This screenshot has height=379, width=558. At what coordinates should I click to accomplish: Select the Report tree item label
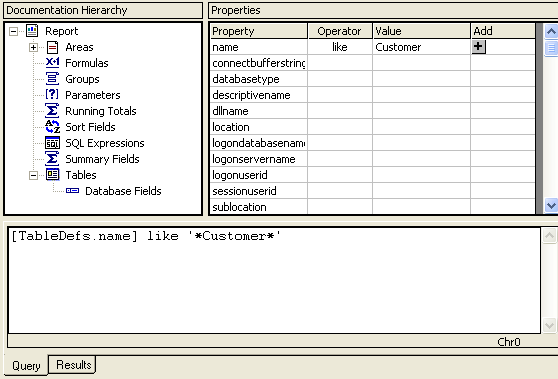pos(61,31)
